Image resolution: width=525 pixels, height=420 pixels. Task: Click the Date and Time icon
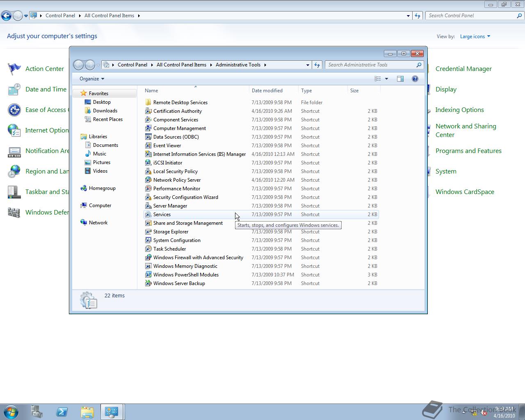pyautogui.click(x=14, y=89)
